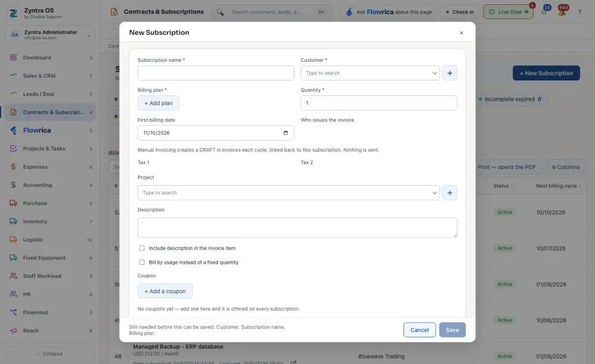
Task: Open the Staff Workload icon
Action: pos(13,275)
